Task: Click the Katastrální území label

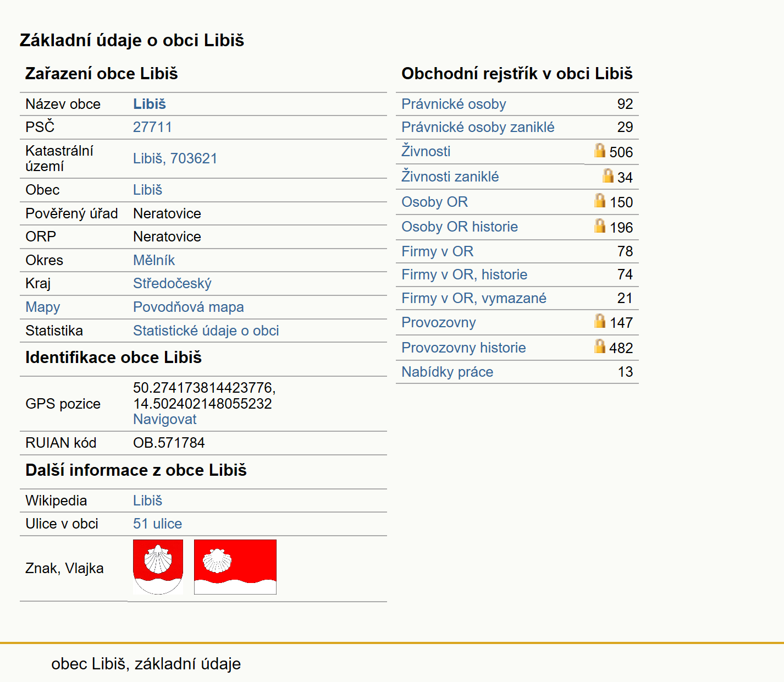Action: click(x=59, y=158)
